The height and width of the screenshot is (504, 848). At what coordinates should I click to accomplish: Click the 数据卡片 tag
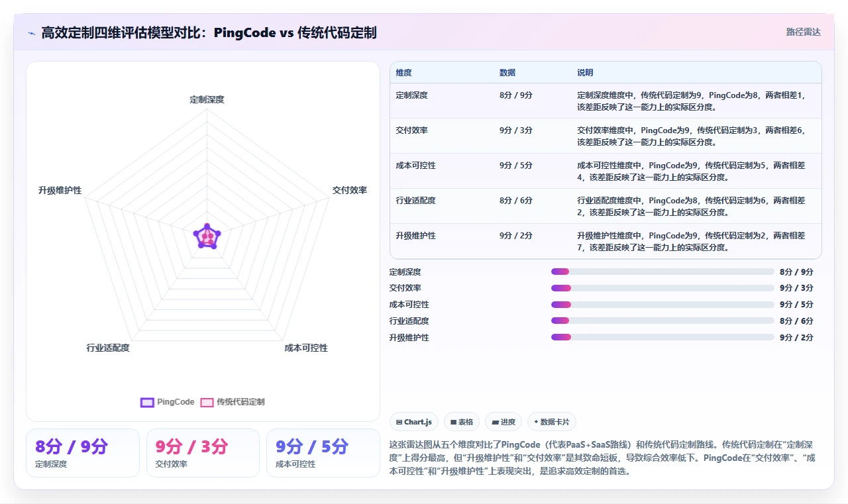tap(552, 422)
